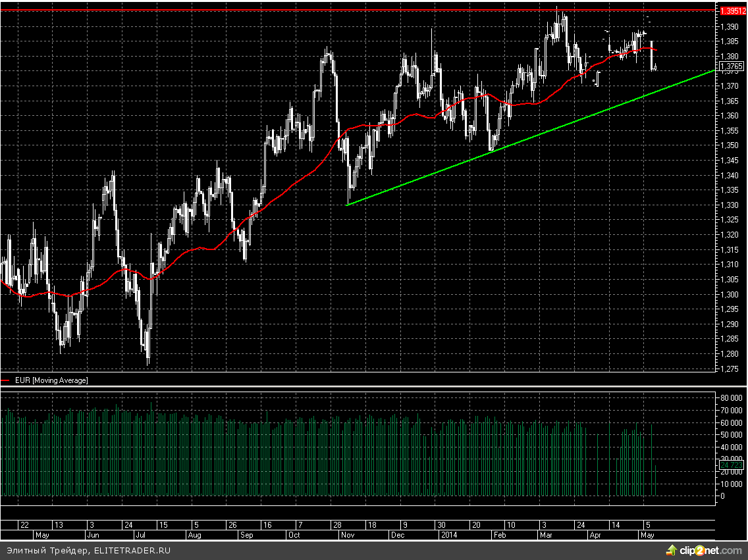748x560 pixels.
Task: Click the date label 28 on time axis
Action: (x=337, y=524)
